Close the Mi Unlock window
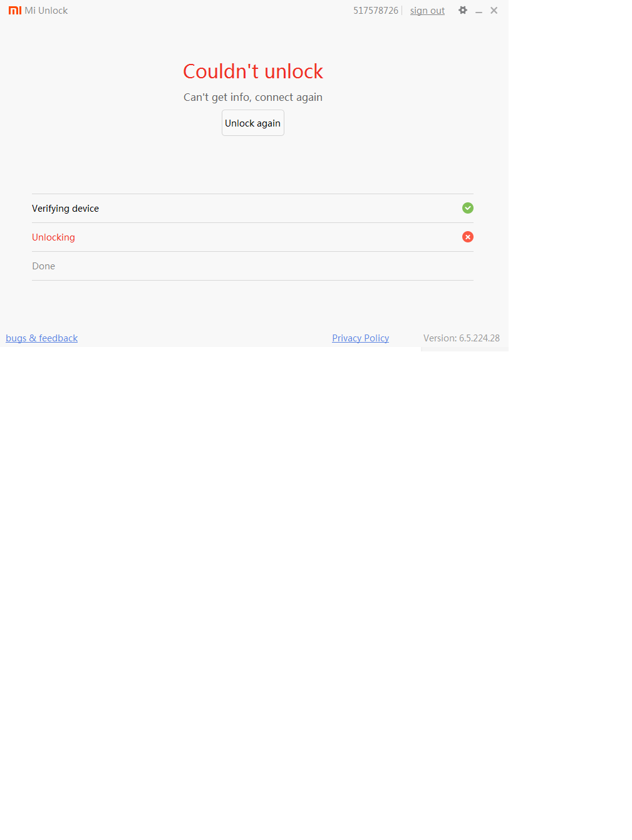The image size is (632, 840). point(494,11)
